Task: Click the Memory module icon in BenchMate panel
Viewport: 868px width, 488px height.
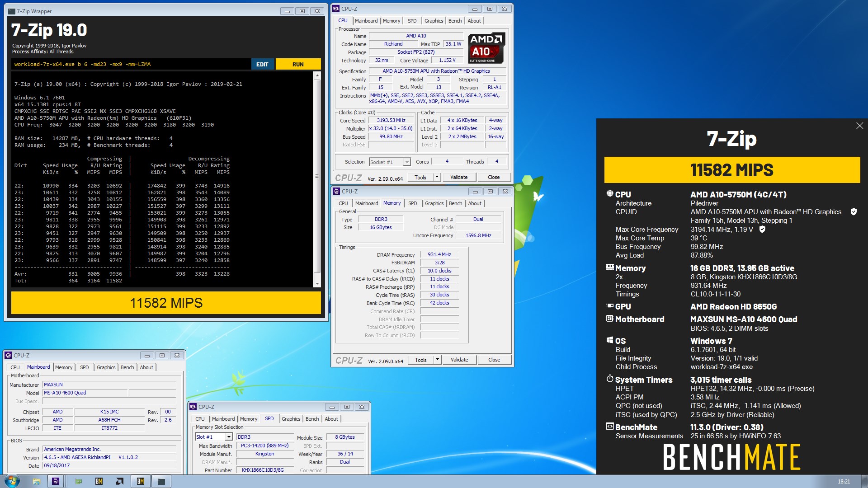Action: tap(610, 267)
